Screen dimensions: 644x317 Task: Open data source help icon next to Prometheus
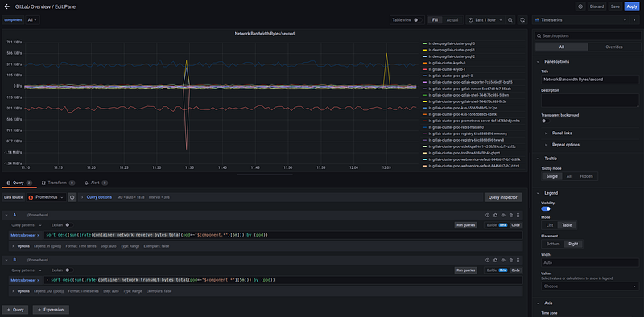click(x=72, y=197)
